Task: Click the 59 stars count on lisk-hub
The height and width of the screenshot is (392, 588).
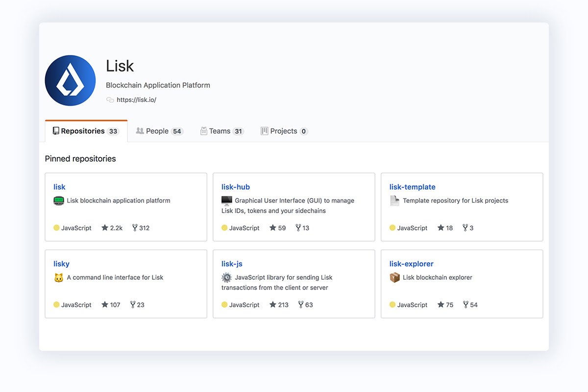Action: pyautogui.click(x=282, y=228)
